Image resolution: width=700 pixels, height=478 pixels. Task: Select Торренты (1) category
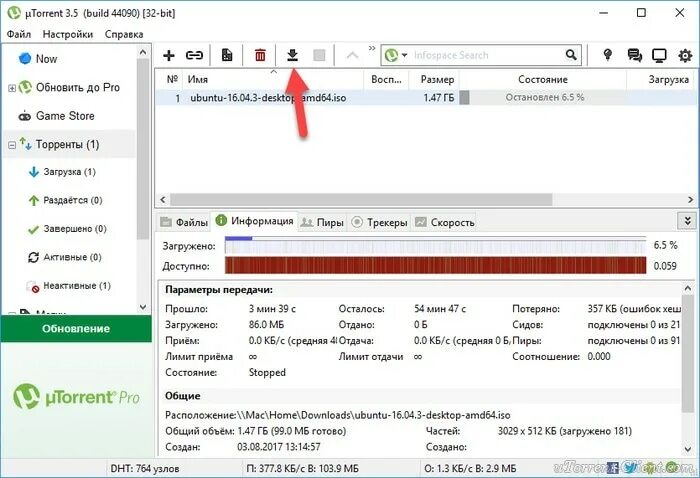(x=67, y=145)
